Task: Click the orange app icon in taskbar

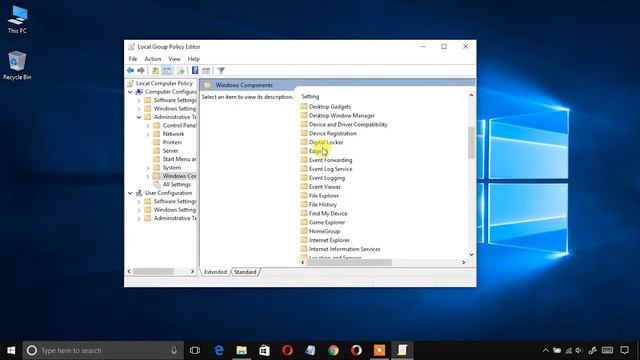Action: coord(379,350)
